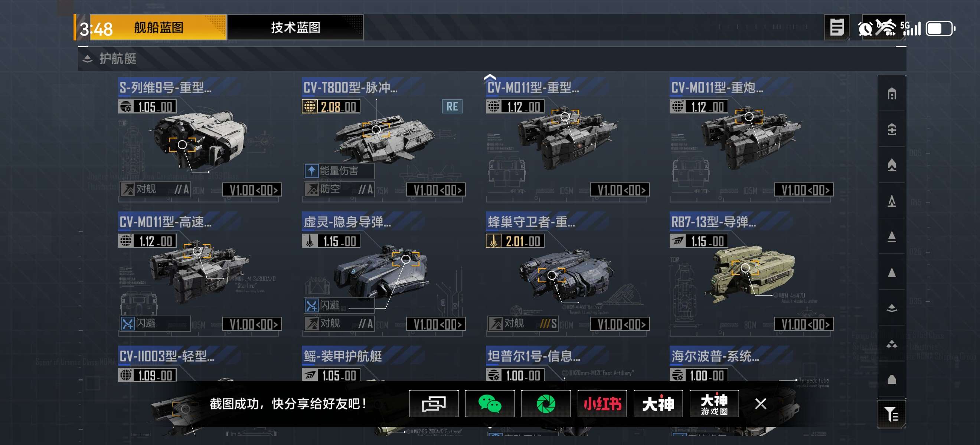980x445 pixels.
Task: Share screenshot to Xiaohongshu (小红书)
Action: [x=602, y=403]
